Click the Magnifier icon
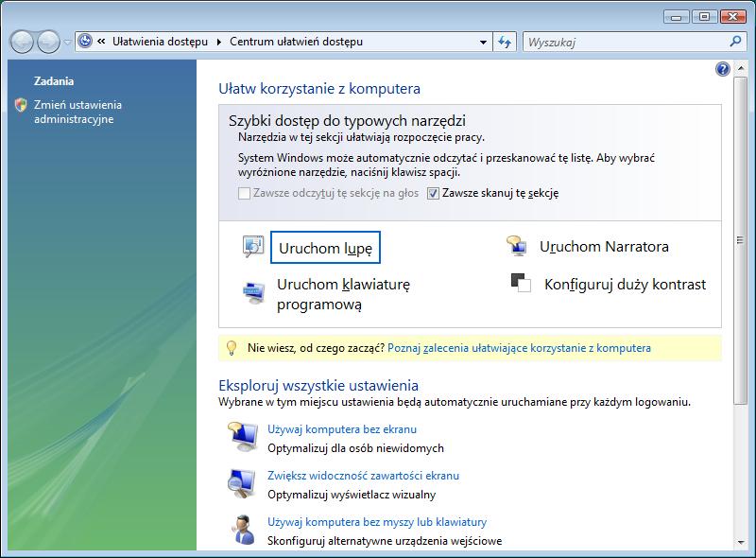This screenshot has width=756, height=558. (253, 247)
